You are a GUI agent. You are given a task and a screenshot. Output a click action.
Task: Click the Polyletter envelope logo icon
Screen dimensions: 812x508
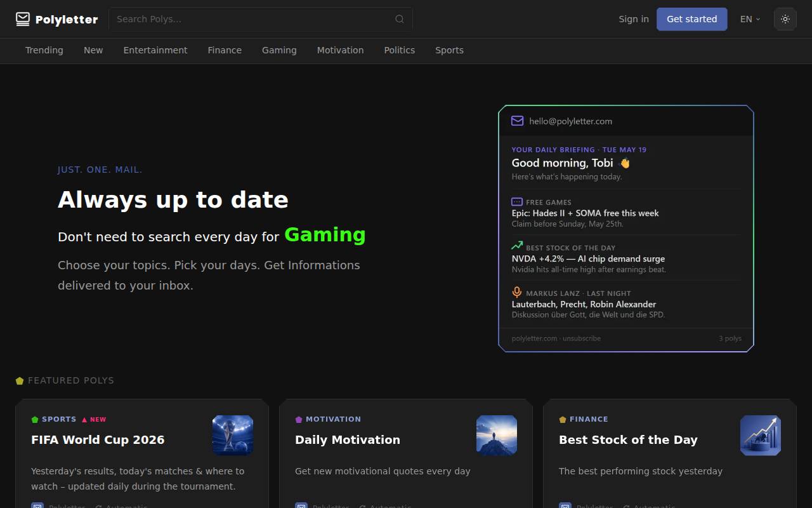pyautogui.click(x=23, y=19)
